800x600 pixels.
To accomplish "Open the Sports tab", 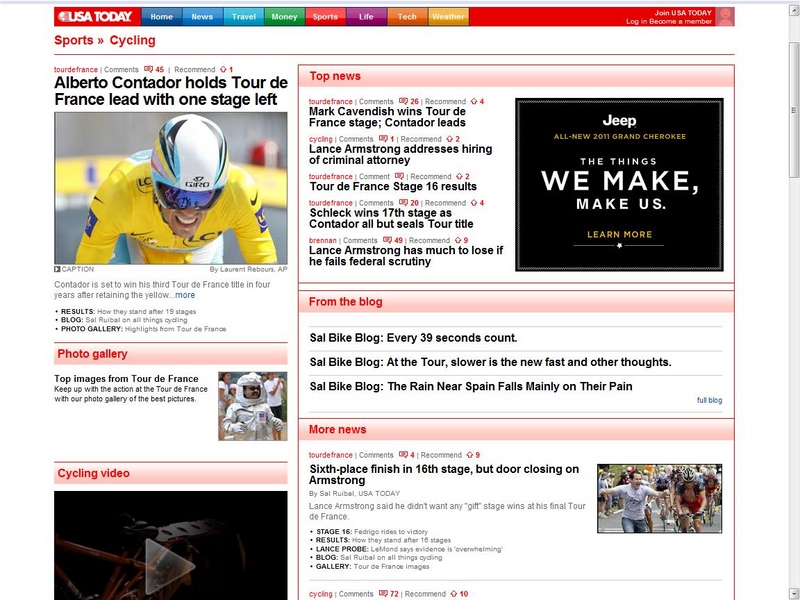I will pos(325,17).
